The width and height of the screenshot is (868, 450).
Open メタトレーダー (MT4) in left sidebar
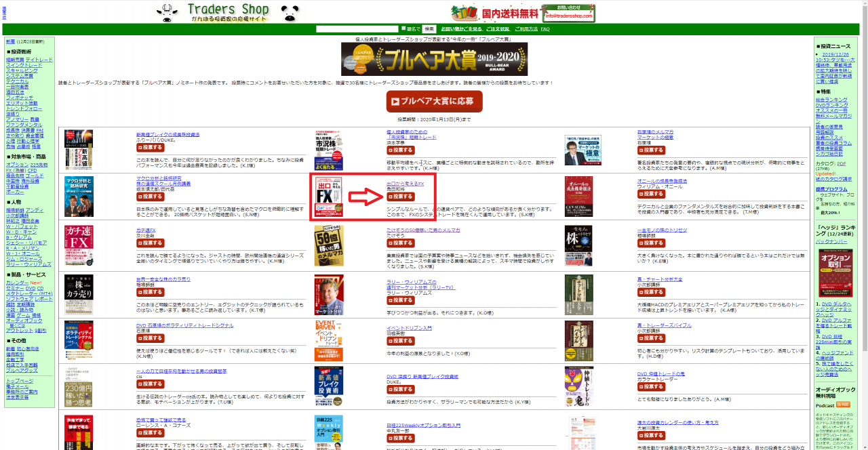pos(29,293)
